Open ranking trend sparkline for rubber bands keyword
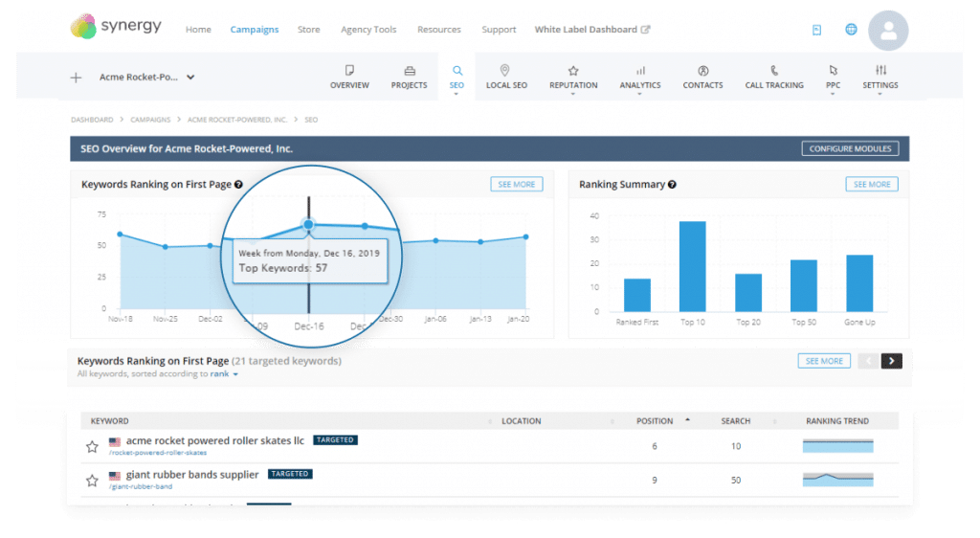Screen dimensions: 980x538 click(837, 480)
